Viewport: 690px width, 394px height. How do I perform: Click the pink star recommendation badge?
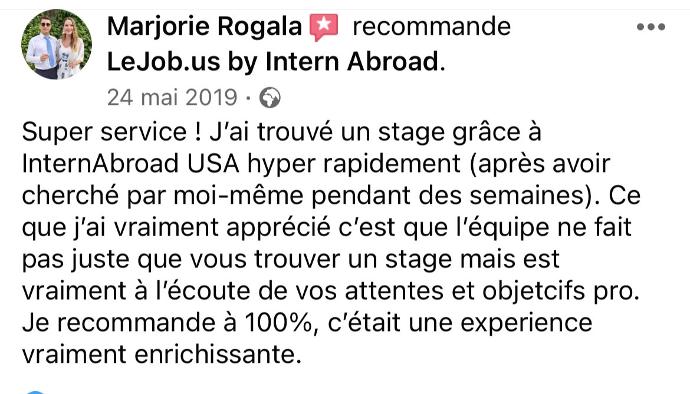point(324,26)
